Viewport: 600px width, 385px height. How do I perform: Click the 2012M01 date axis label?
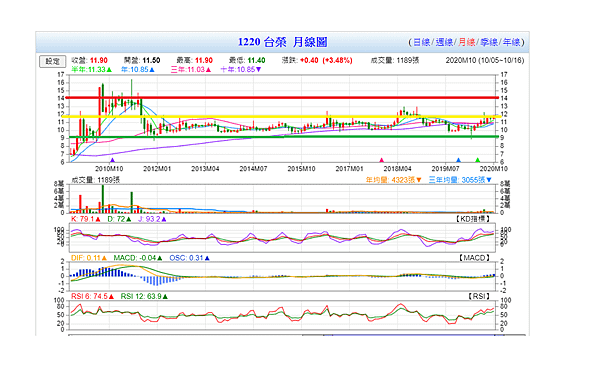pyautogui.click(x=157, y=169)
